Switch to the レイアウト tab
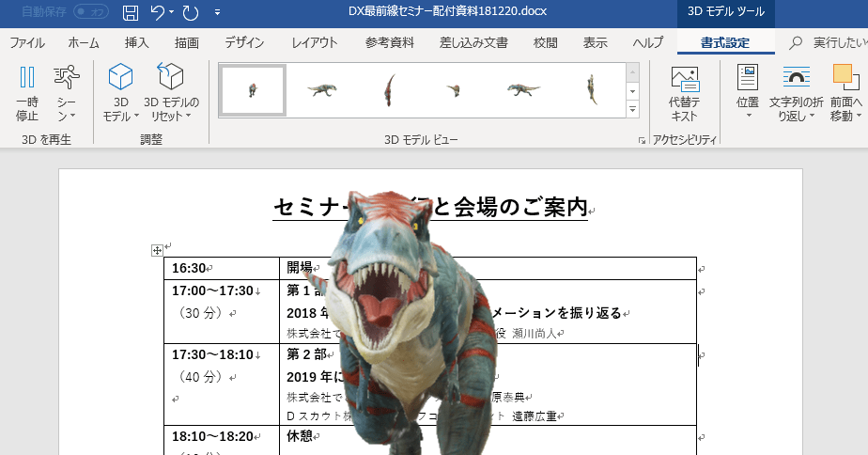 coord(315,42)
